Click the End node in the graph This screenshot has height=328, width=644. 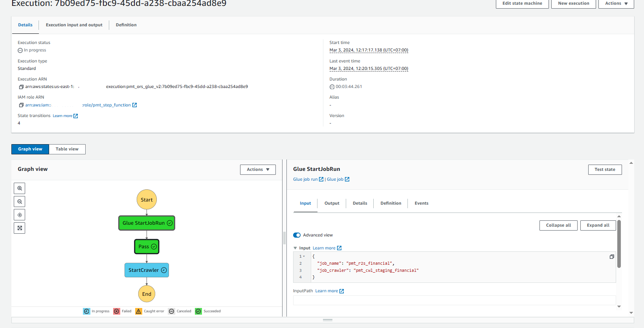[x=147, y=294]
